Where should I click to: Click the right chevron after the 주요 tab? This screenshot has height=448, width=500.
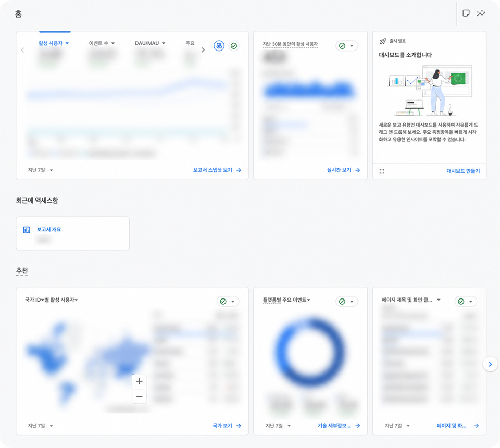coord(203,50)
